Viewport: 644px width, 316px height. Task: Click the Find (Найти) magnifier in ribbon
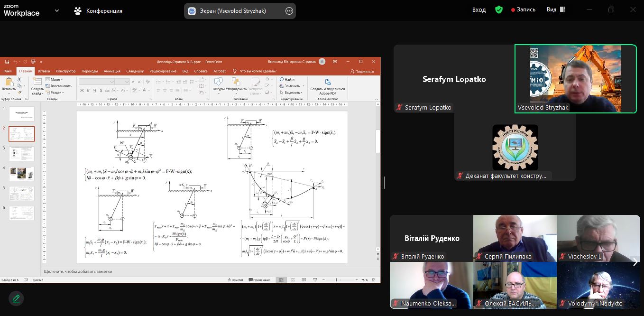282,79
